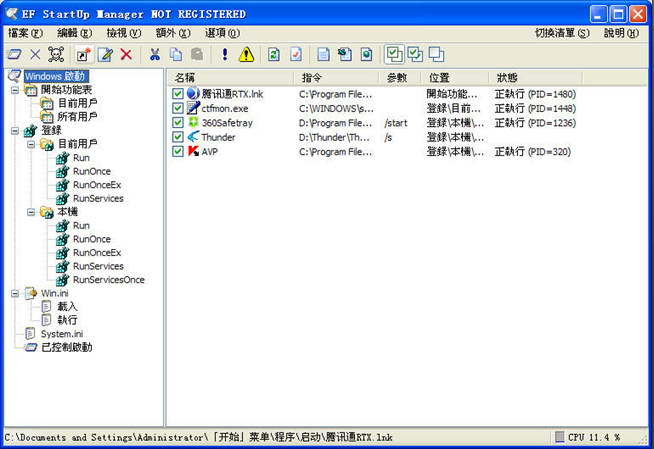Viewport: 654px width, 449px height.
Task: Select the System.ini tree node
Action: (62, 334)
